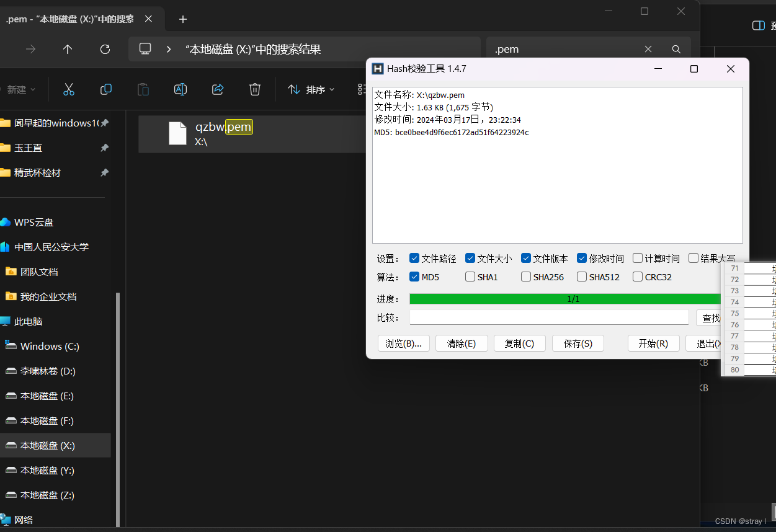Click the 复制(C) button
776x532 pixels.
point(519,344)
